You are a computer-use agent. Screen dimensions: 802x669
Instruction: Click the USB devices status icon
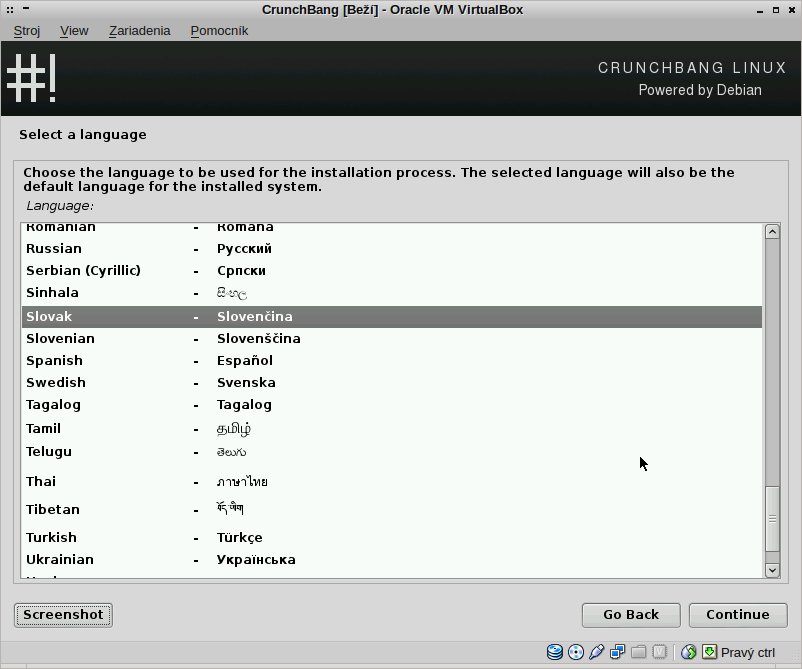(596, 652)
